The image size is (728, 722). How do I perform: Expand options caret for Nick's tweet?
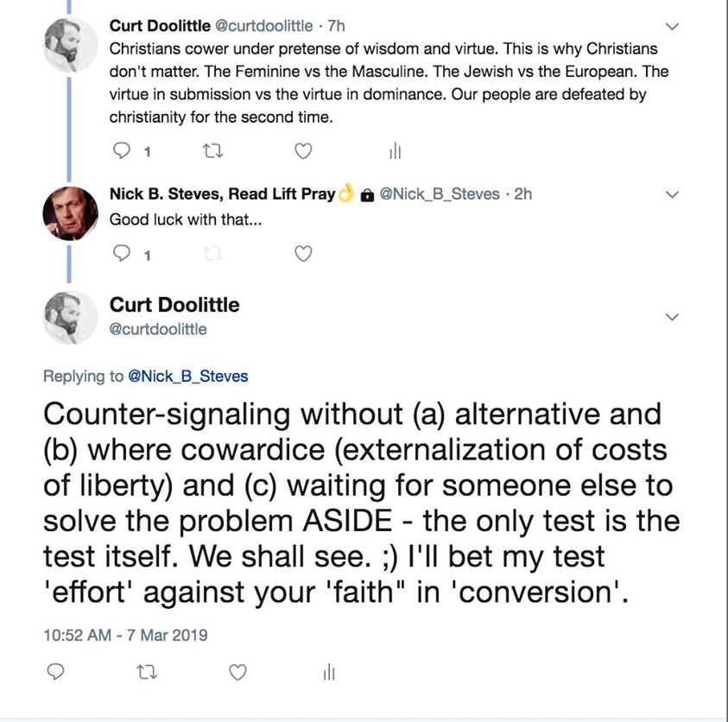click(x=674, y=193)
